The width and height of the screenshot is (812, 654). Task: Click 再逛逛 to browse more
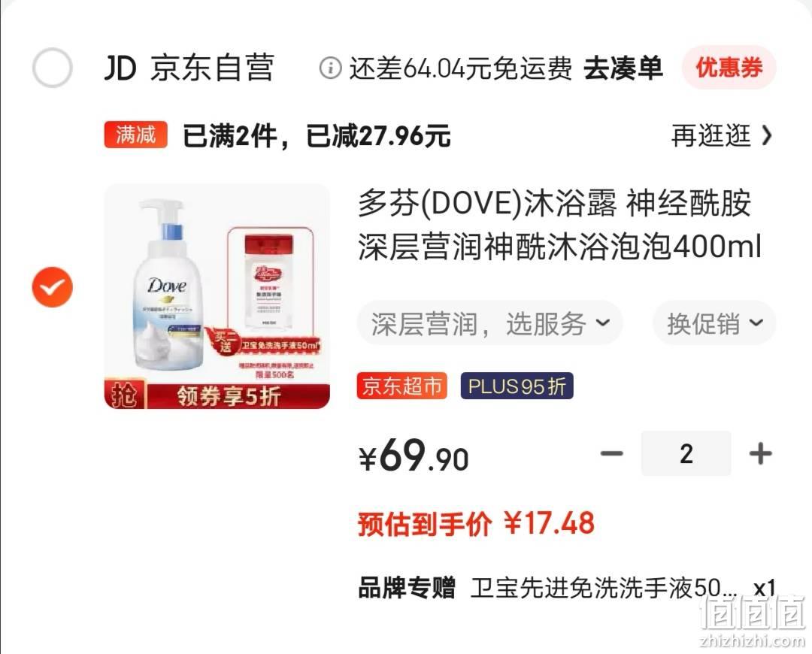pos(711,135)
